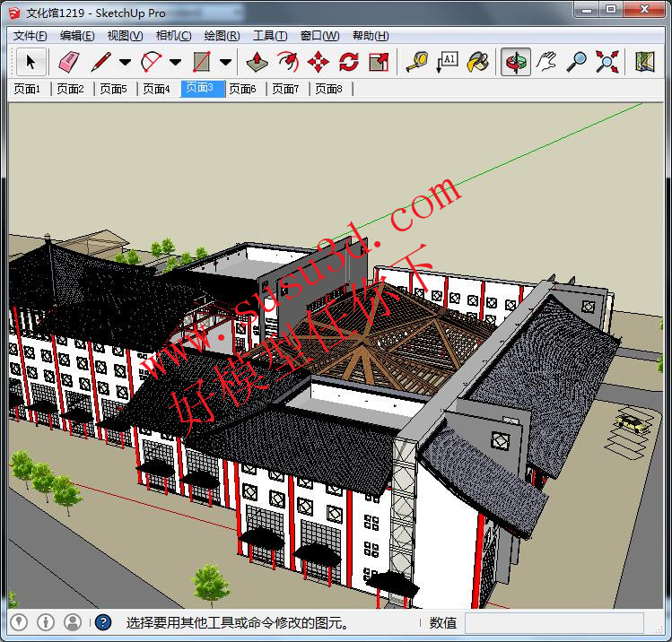Choose the Line pencil tool
This screenshot has width=672, height=642.
101,62
